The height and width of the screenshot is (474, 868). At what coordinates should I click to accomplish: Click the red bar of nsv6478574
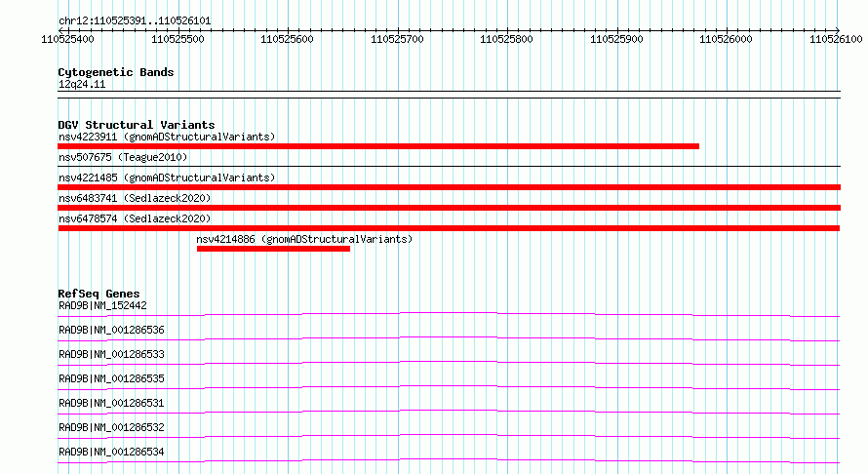tap(449, 228)
